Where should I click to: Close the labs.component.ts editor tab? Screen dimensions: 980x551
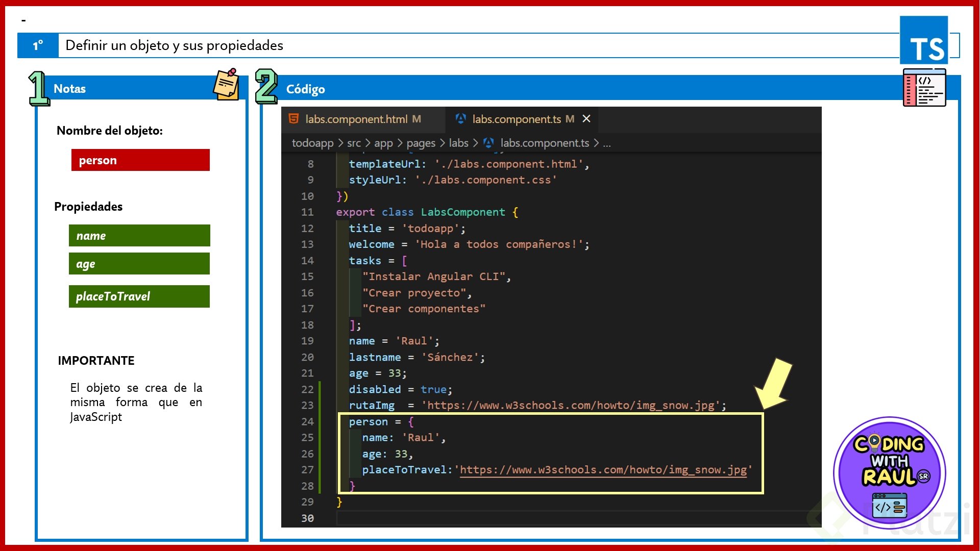[586, 119]
